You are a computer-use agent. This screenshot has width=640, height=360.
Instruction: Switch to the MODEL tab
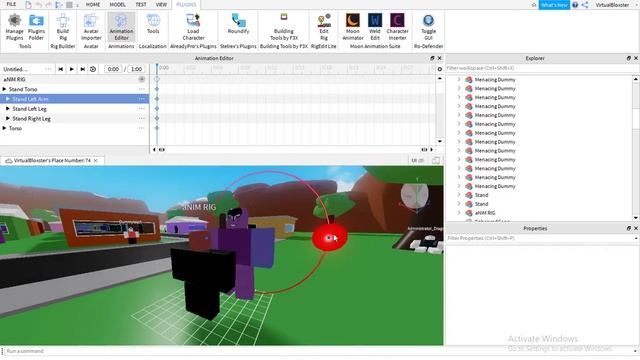coord(118,4)
